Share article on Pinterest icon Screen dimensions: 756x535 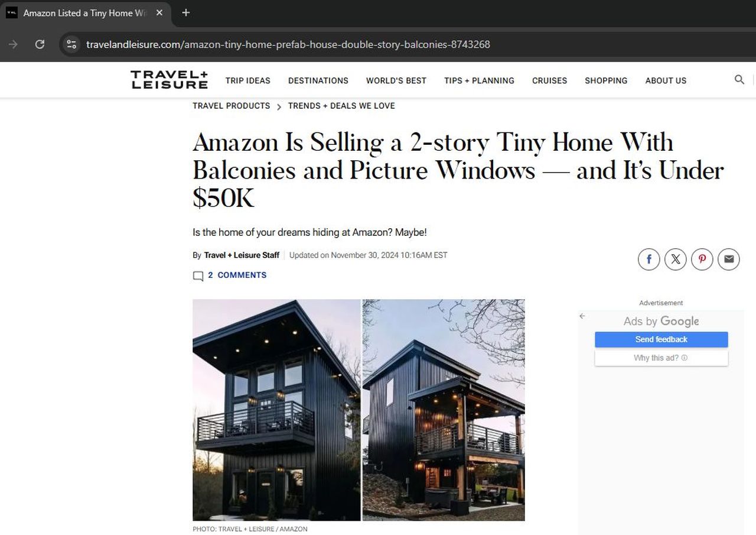pyautogui.click(x=702, y=259)
